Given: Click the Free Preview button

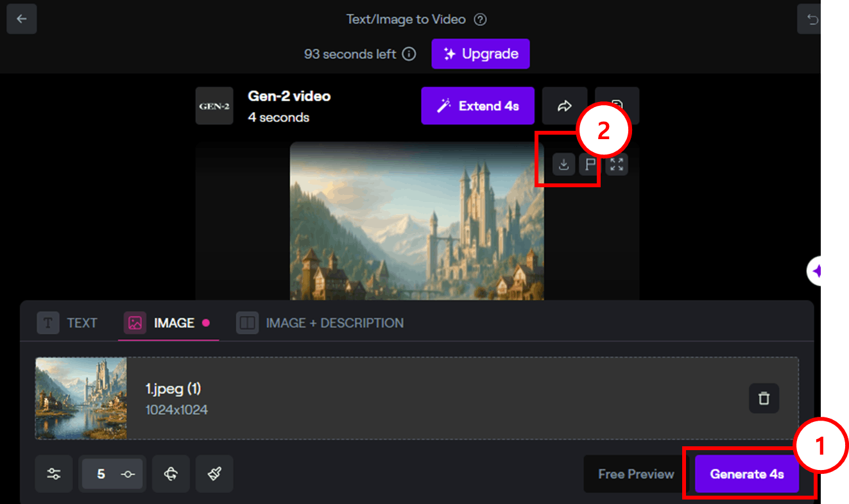Looking at the screenshot, I should [x=636, y=474].
